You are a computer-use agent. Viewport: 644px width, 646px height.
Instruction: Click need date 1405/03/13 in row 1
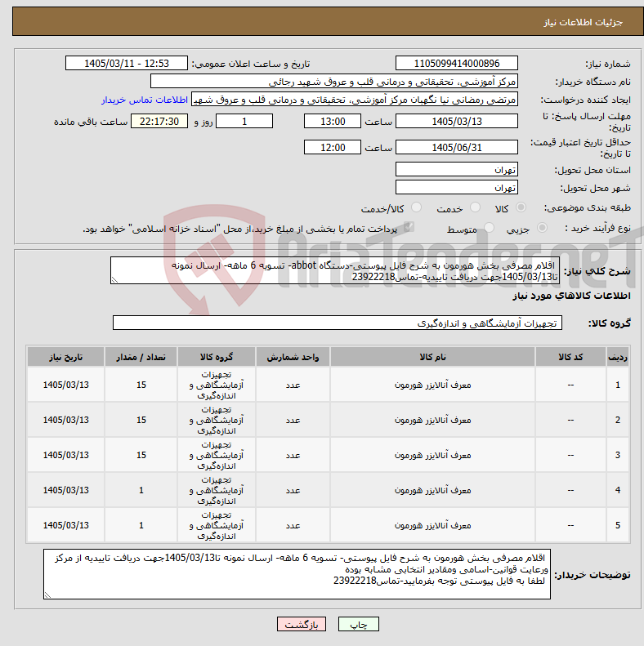click(66, 385)
